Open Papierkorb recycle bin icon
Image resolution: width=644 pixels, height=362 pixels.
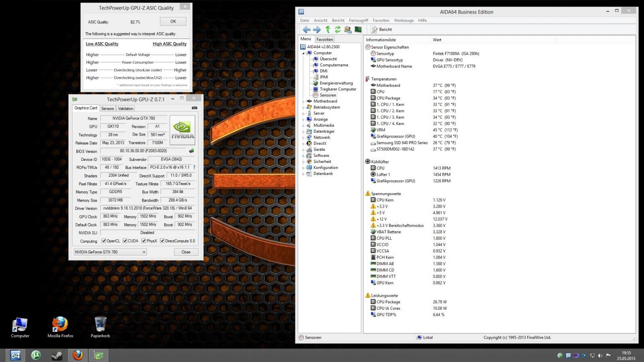coord(100,327)
